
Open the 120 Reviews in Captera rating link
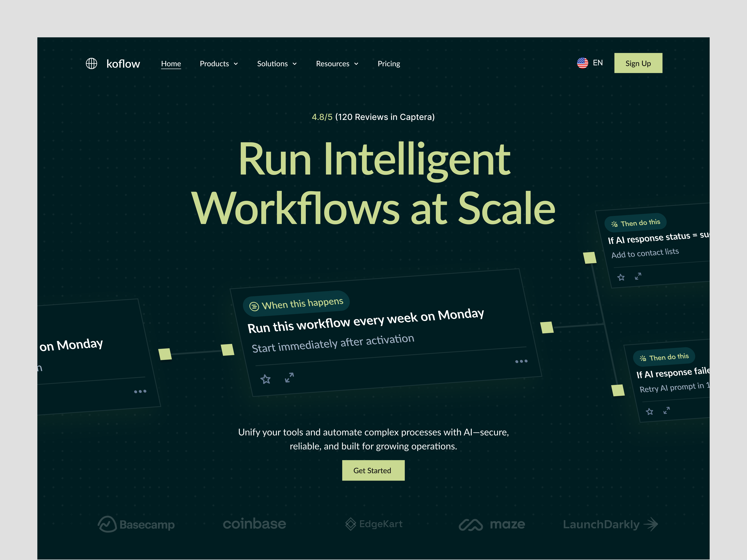pos(385,117)
